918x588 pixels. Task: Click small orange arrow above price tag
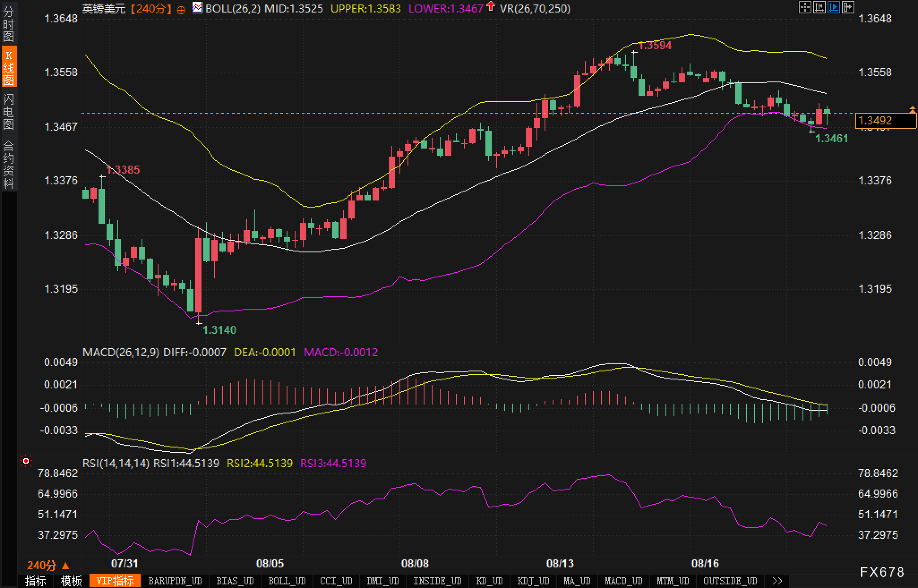pyautogui.click(x=912, y=109)
